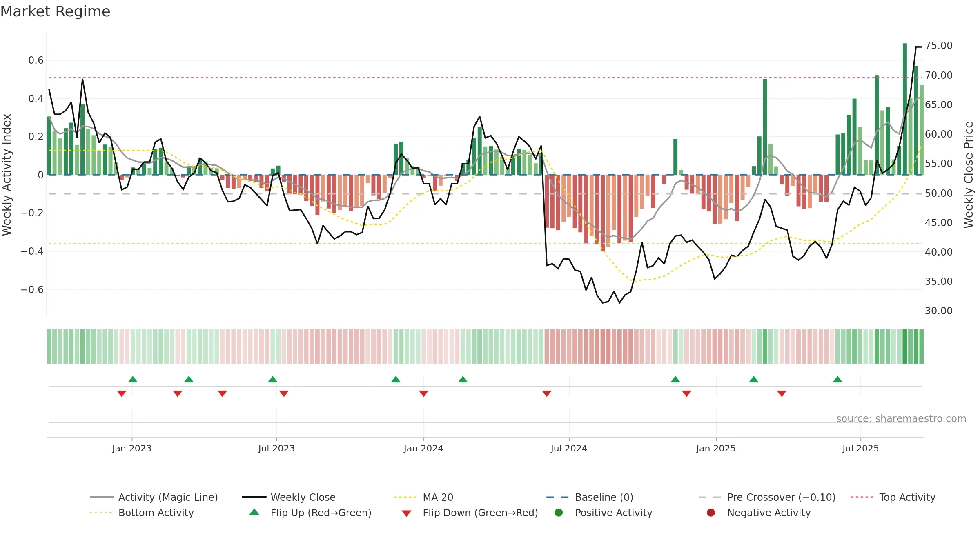This screenshot has width=980, height=551.
Task: Toggle the Activity (Magic Line) legend entry
Action: tap(154, 497)
